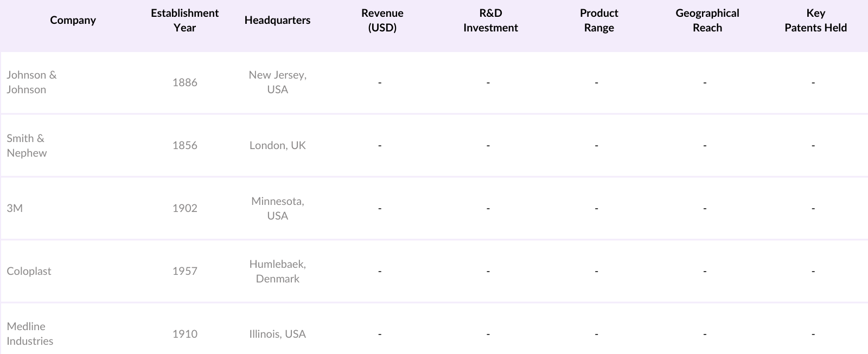Click the Minnesota, USA headquarters cell
868x354 pixels.
pos(277,208)
